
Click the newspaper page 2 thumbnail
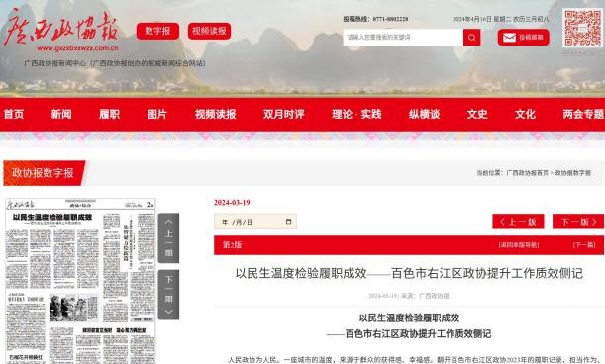(x=80, y=281)
